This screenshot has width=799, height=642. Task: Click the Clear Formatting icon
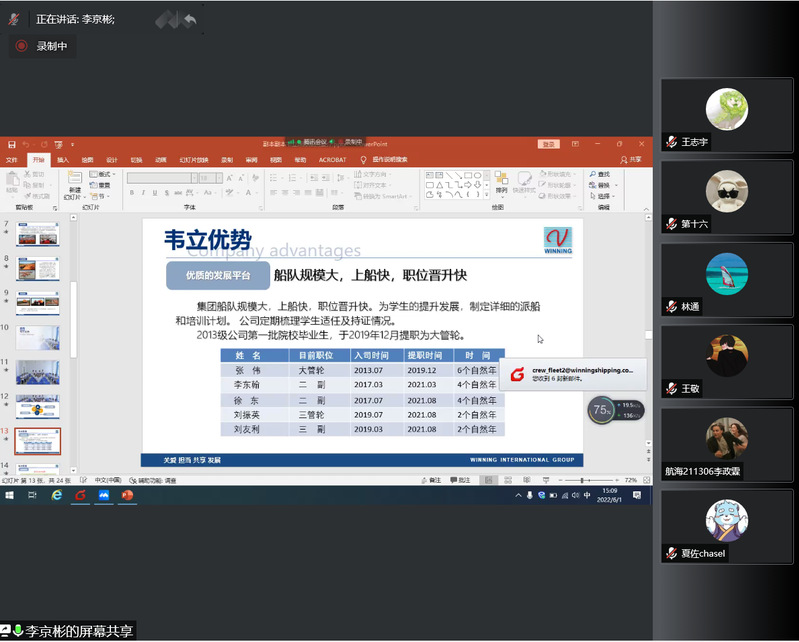255,178
